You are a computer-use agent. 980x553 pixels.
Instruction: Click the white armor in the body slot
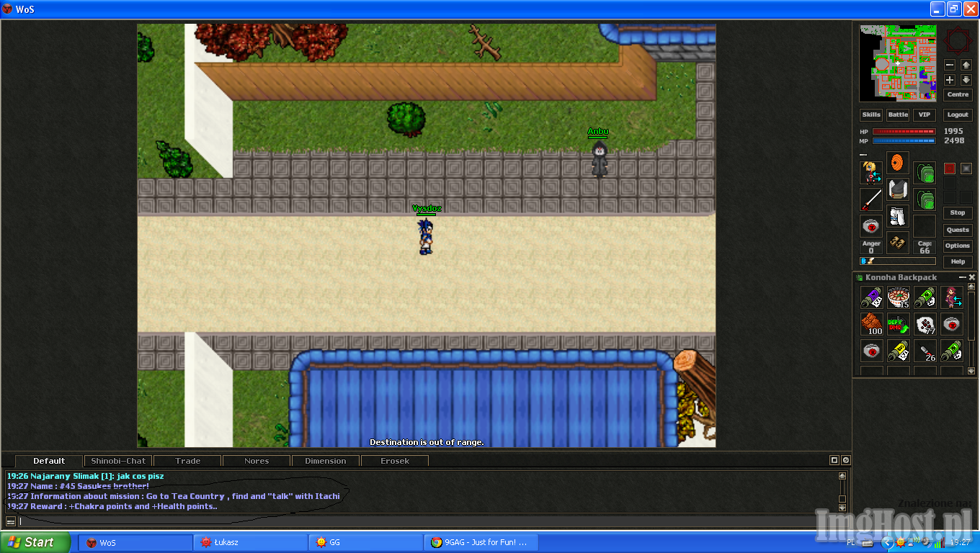tap(897, 189)
